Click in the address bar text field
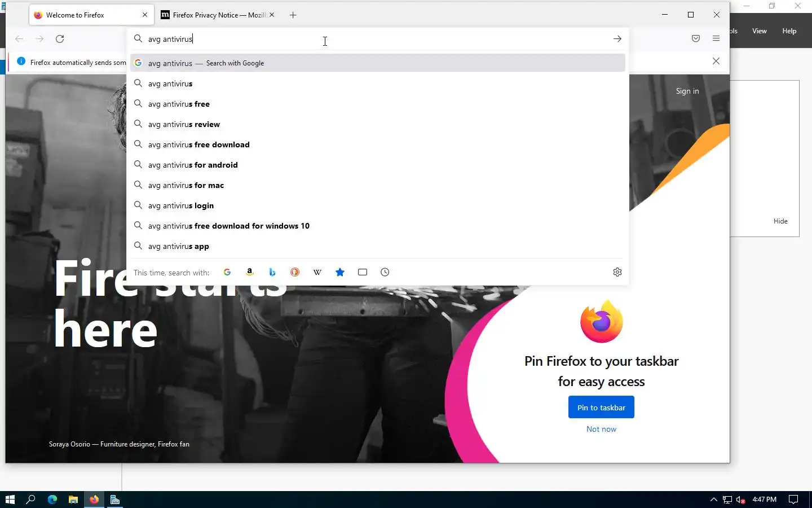Image resolution: width=812 pixels, height=508 pixels. (x=378, y=39)
